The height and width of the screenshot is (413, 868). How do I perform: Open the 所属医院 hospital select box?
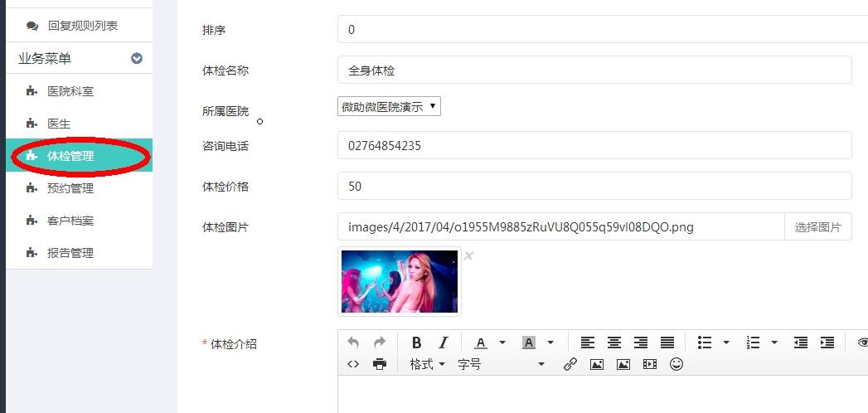[x=389, y=106]
